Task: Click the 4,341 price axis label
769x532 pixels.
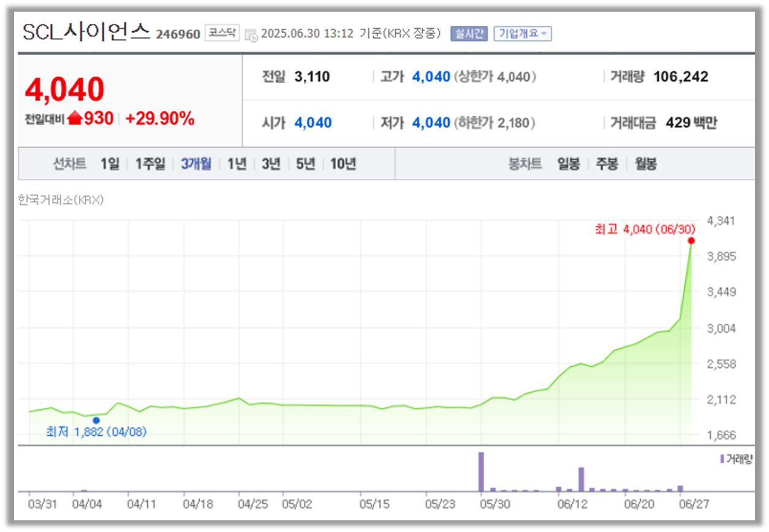Action: coord(721,221)
